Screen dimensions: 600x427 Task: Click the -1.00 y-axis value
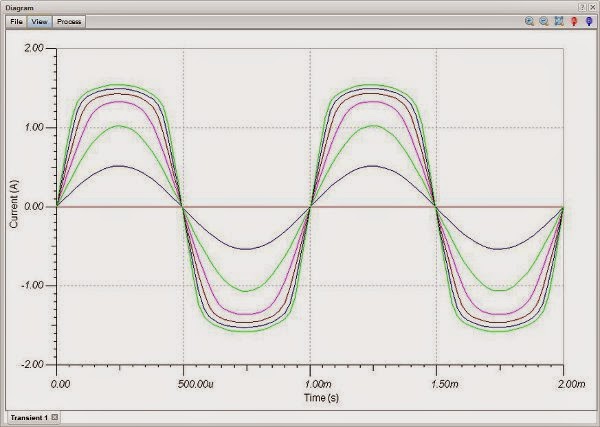(x=32, y=285)
